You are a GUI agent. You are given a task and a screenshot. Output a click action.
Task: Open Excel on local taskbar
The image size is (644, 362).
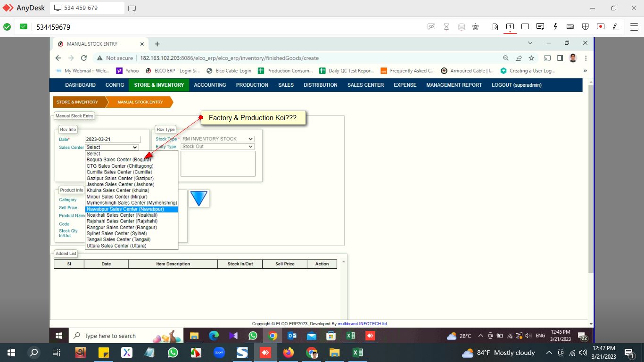pos(358,353)
